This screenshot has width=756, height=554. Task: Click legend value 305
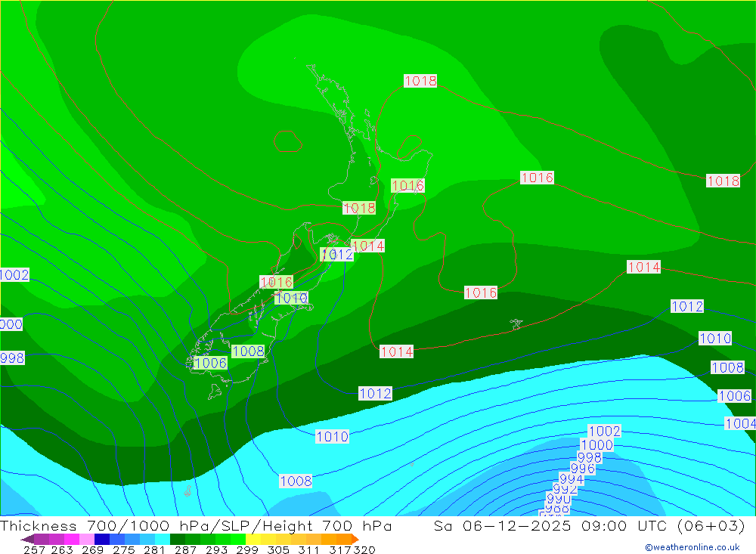point(278,549)
